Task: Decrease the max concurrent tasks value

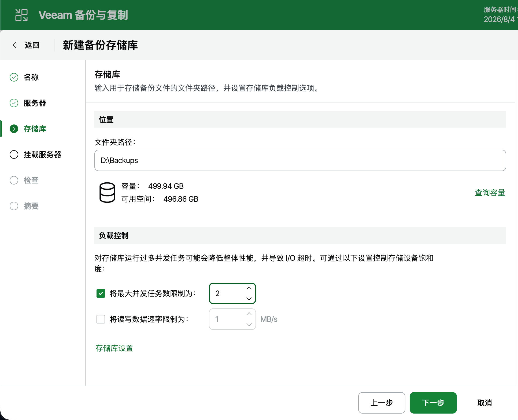Action: click(x=249, y=299)
